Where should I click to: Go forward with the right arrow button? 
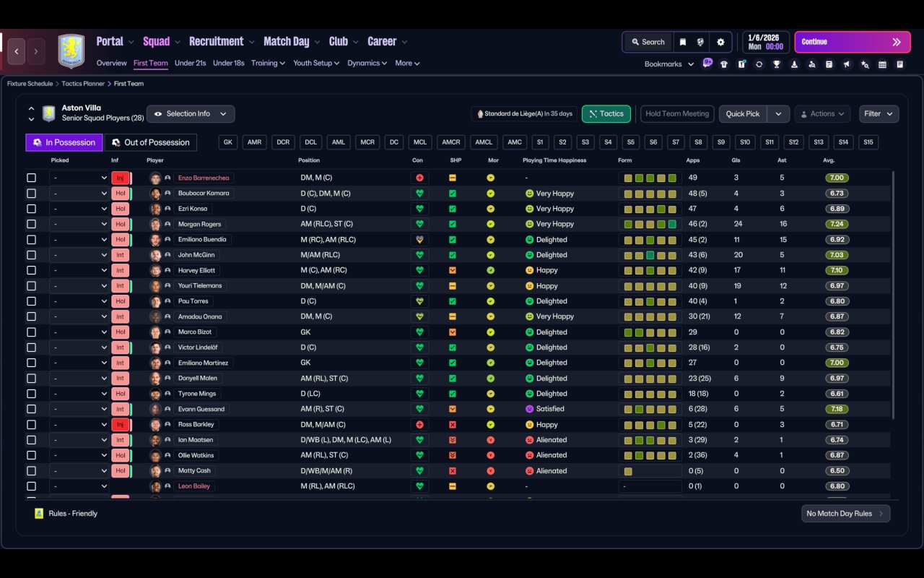click(x=35, y=51)
